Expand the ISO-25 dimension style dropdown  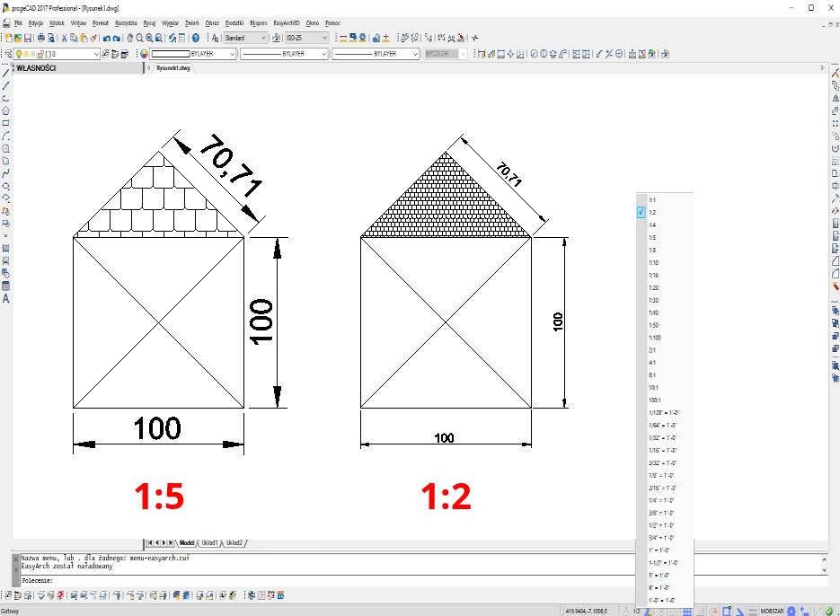click(x=306, y=39)
